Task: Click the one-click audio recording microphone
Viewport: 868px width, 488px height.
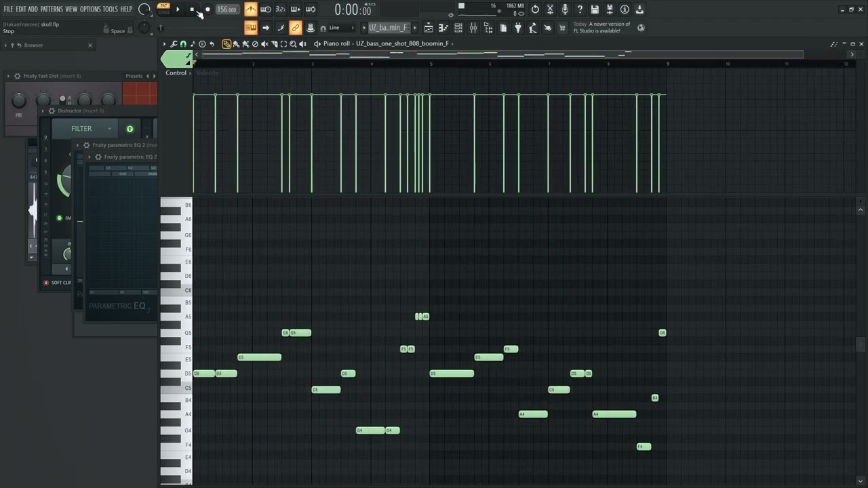Action: click(x=565, y=9)
